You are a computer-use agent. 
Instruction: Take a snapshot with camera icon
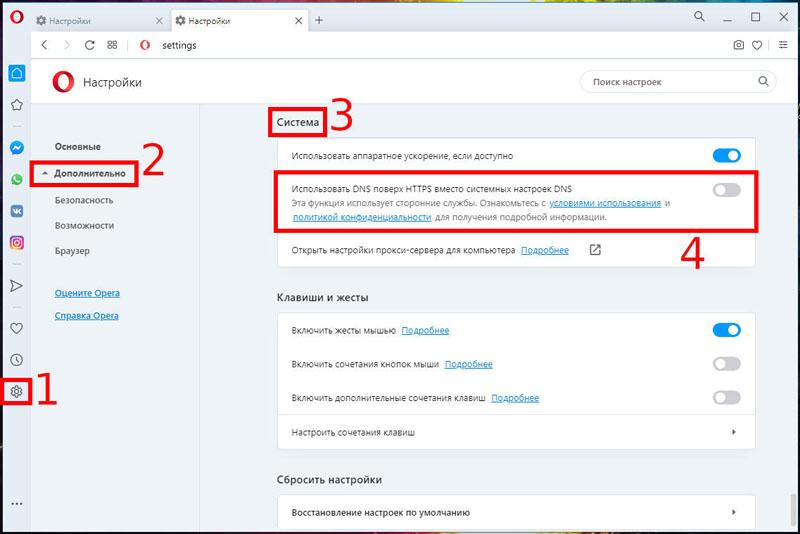[x=738, y=45]
